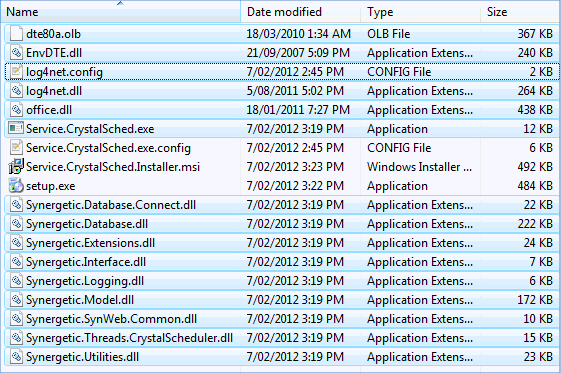561x373 pixels.
Task: Click the date 5/08/2011 5:02 PM
Action: [x=295, y=91]
